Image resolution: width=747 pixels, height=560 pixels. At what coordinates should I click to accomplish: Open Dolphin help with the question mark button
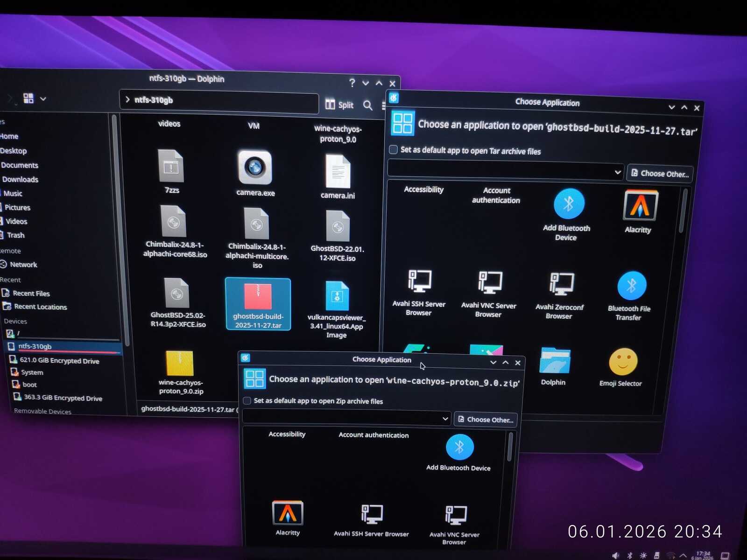pyautogui.click(x=352, y=83)
